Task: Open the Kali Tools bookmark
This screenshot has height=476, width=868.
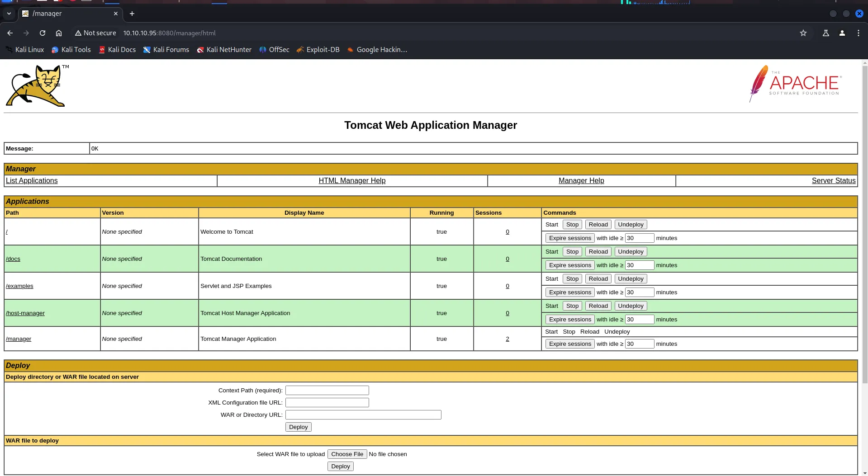Action: pyautogui.click(x=71, y=50)
